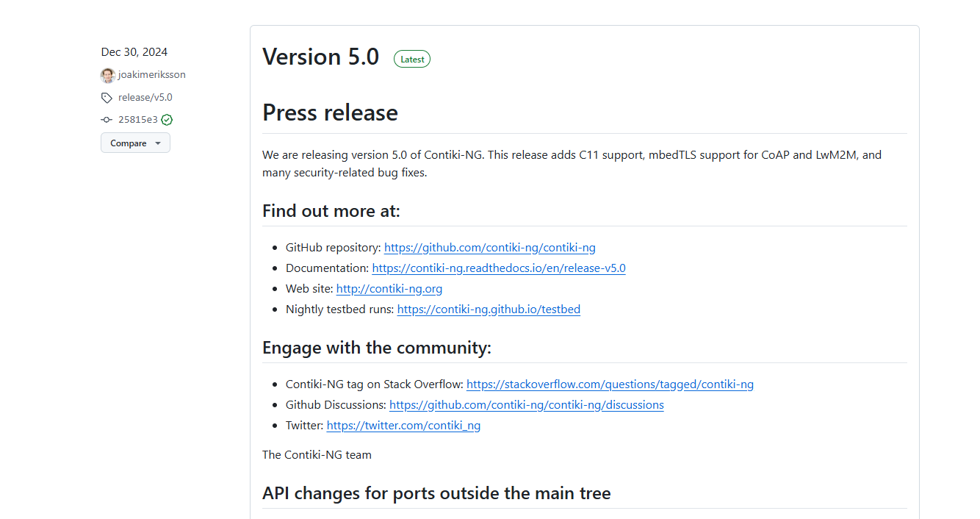Click the green verified signature checkmark
This screenshot has width=980, height=519.
(x=167, y=120)
